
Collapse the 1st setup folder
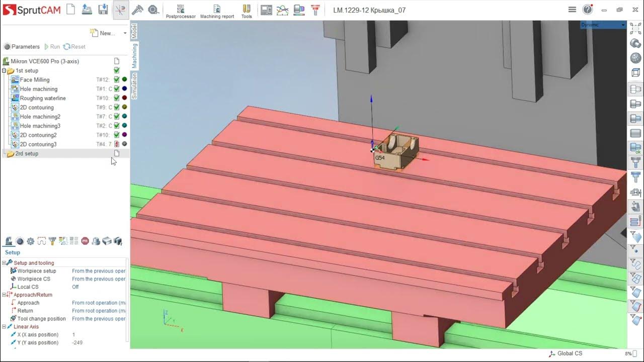4,71
